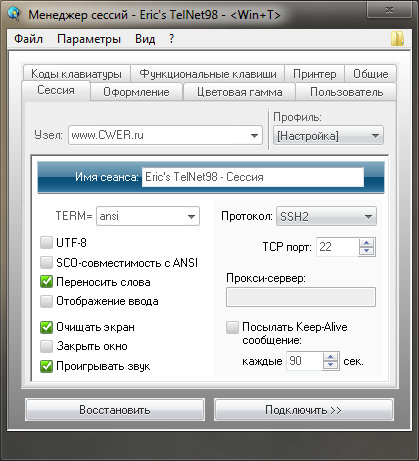
Task: Click the Имя сеанса text field
Action: pos(253,177)
